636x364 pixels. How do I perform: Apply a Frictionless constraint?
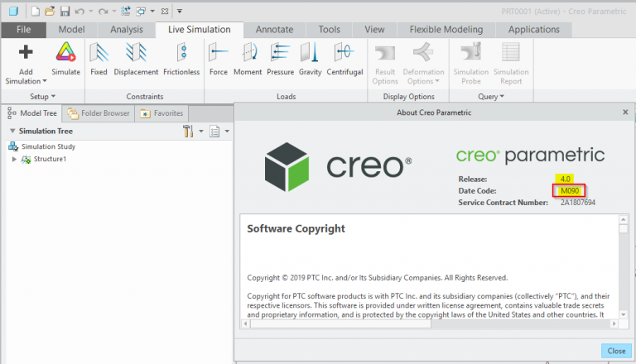coord(181,59)
